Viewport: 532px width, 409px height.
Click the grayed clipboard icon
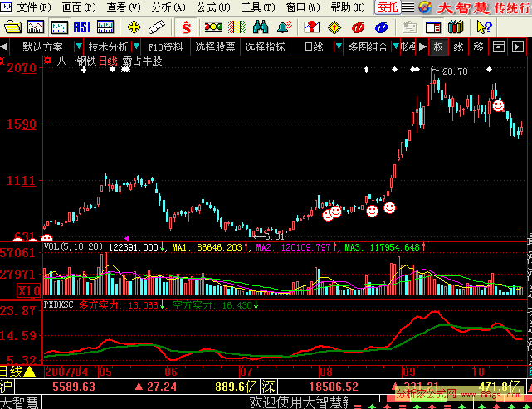coord(409,27)
